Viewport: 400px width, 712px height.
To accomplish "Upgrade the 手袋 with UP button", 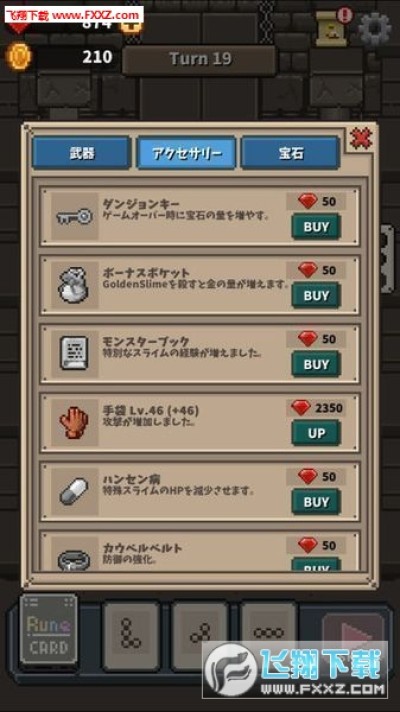I will point(316,433).
